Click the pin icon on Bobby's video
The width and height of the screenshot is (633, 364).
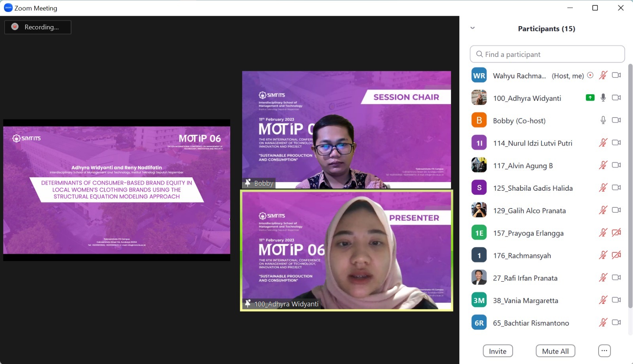click(x=248, y=183)
